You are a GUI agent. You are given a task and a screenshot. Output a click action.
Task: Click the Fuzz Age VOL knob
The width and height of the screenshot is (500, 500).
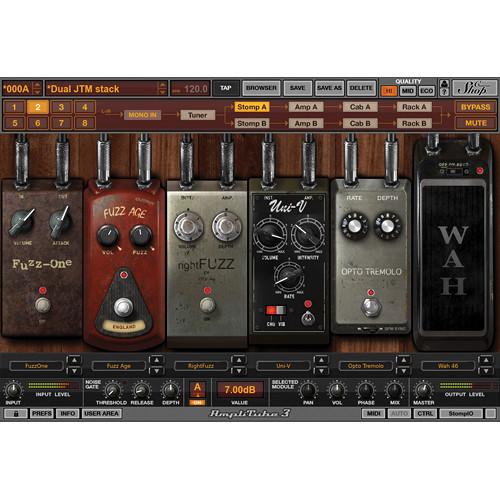point(108,235)
